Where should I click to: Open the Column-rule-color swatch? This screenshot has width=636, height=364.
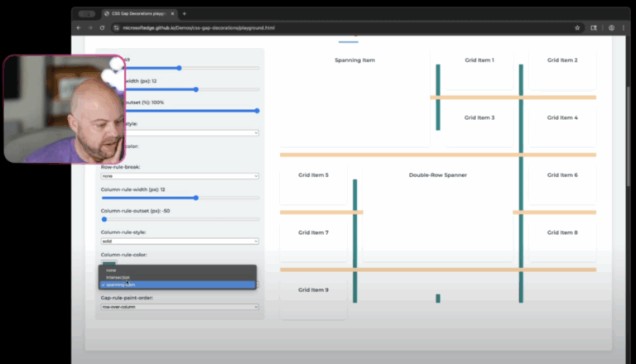pyautogui.click(x=108, y=262)
